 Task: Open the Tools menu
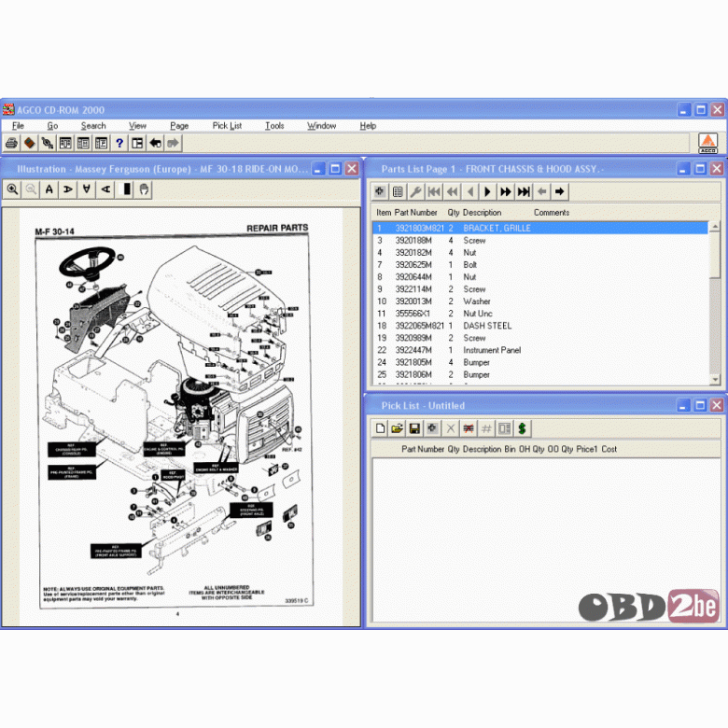(274, 126)
